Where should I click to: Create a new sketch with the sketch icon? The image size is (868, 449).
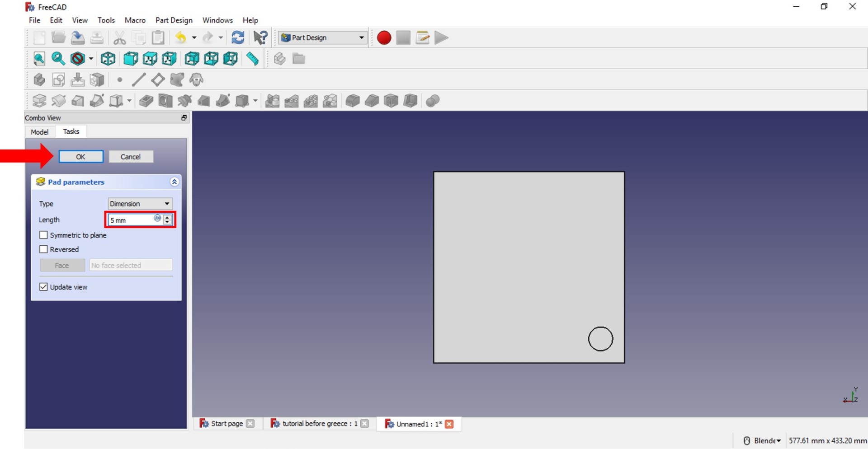[58, 80]
